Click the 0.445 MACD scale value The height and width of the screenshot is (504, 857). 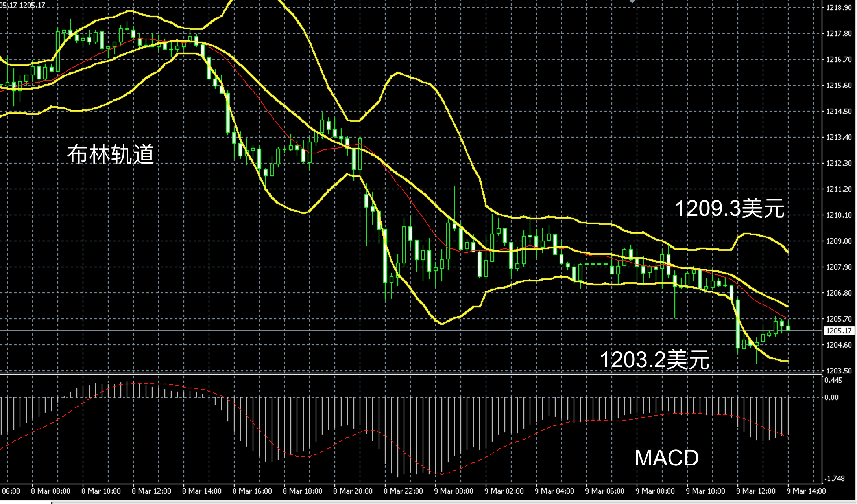(833, 380)
